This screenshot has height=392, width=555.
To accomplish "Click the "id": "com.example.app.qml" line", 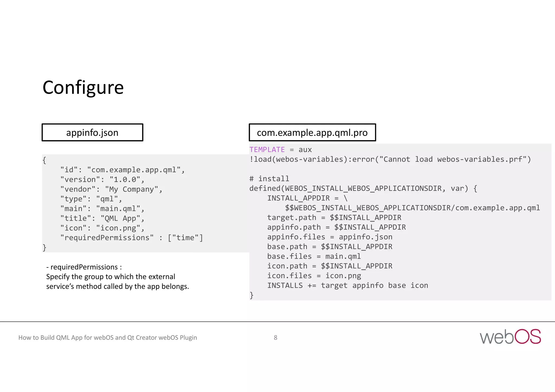I will [122, 170].
